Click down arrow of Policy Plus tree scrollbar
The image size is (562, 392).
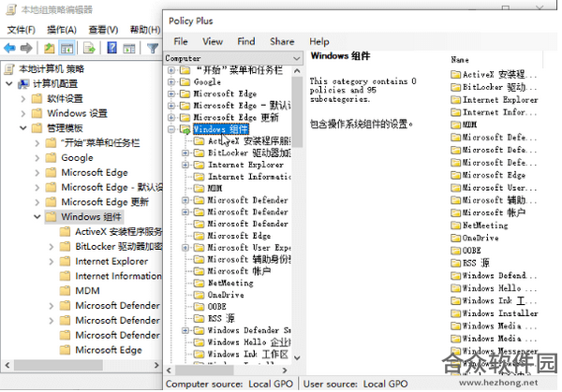[297, 357]
